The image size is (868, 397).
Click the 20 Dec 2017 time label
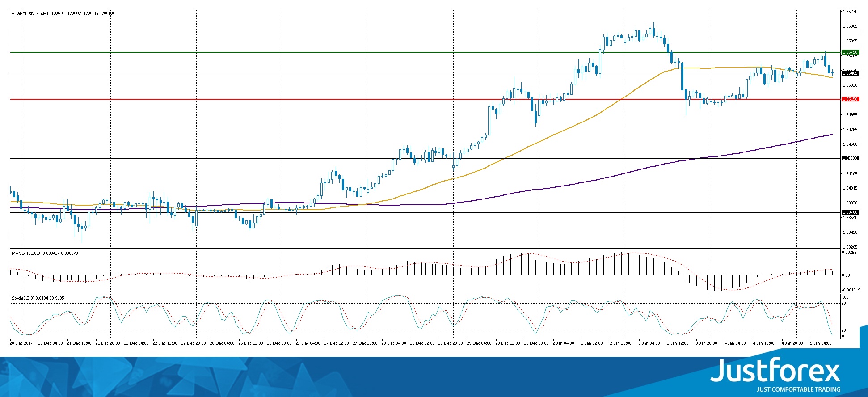(21, 343)
